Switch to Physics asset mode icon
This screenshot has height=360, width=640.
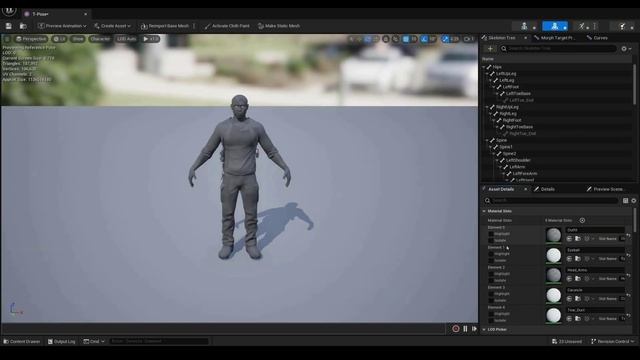(x=622, y=26)
